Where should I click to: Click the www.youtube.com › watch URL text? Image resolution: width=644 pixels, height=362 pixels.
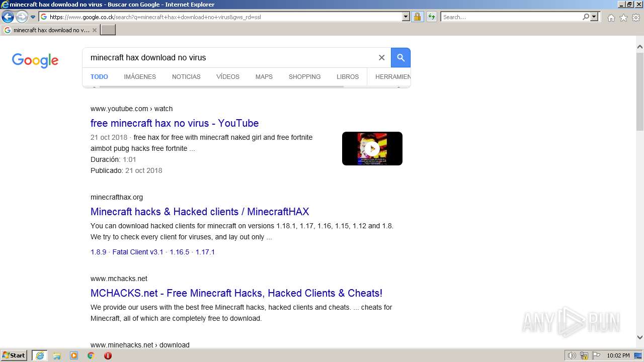click(x=131, y=109)
